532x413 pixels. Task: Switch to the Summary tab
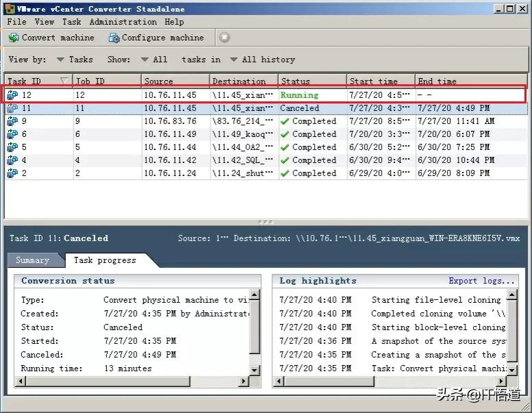(33, 260)
